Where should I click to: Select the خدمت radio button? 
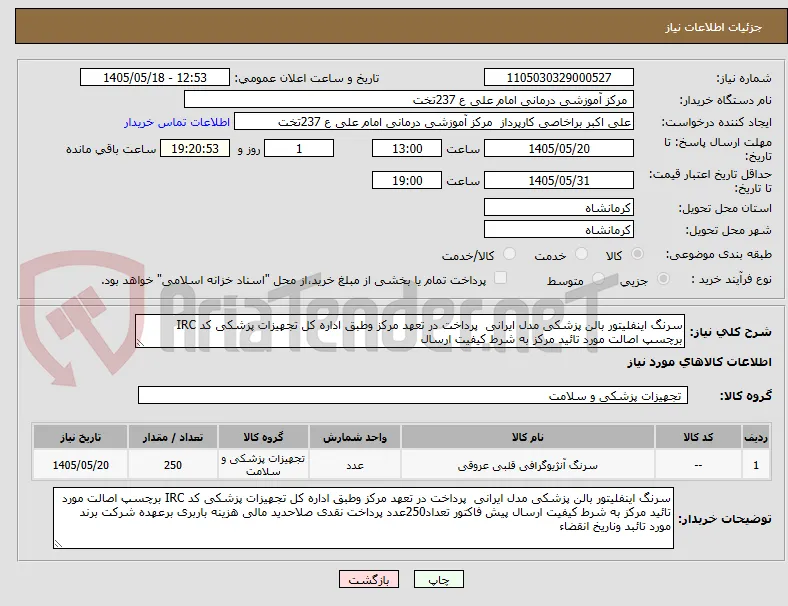coord(581,254)
